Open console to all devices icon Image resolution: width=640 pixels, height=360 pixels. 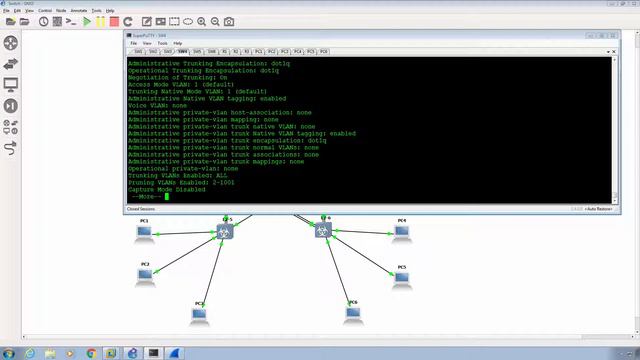click(71, 22)
